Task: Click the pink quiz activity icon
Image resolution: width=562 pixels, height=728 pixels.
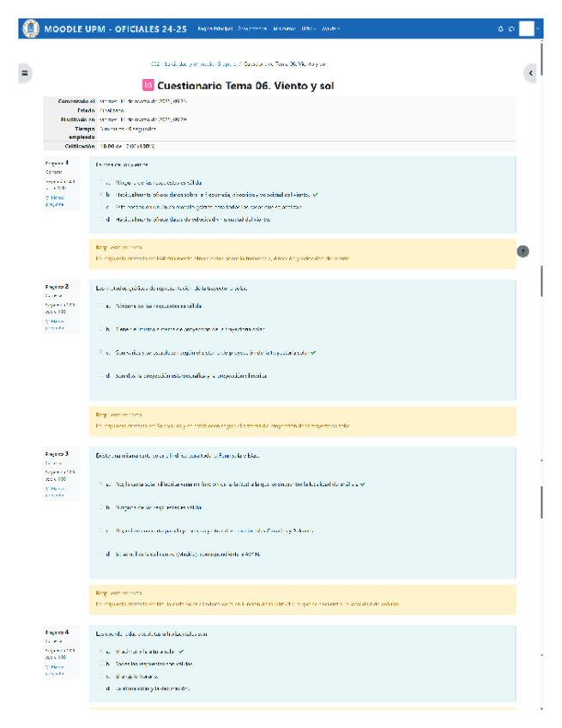Action: click(x=148, y=85)
